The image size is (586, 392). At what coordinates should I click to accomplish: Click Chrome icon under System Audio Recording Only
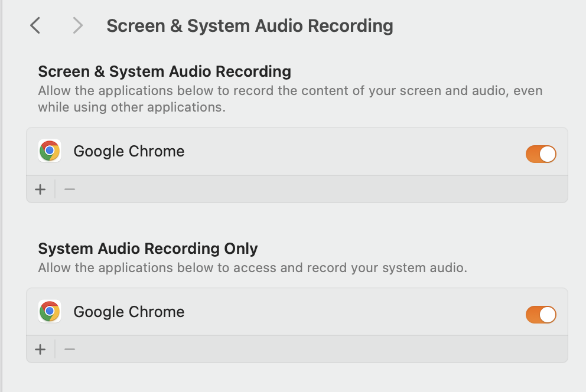tap(50, 312)
